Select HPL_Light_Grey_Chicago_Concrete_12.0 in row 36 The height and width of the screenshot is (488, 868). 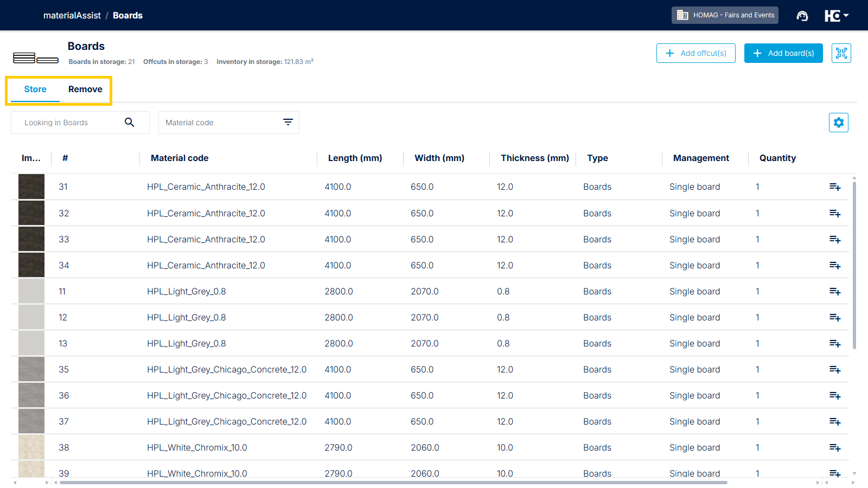coord(227,396)
